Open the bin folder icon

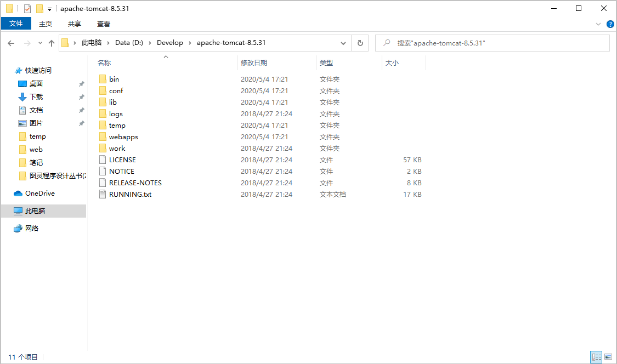pos(103,79)
